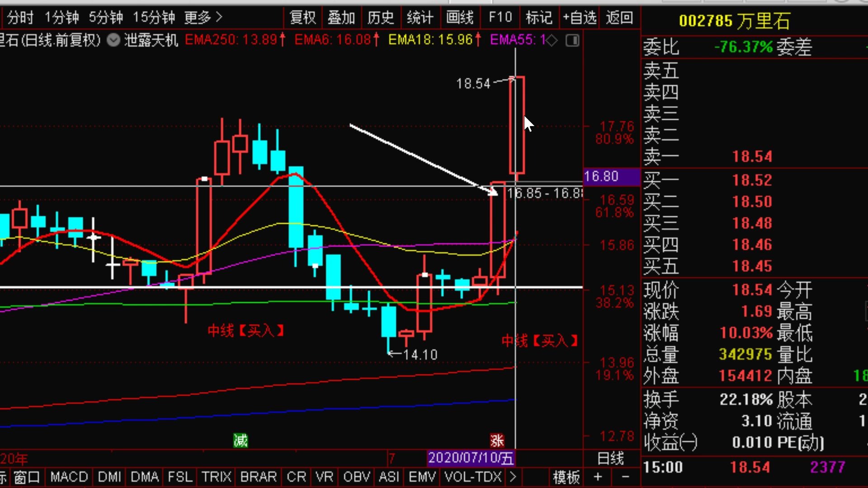Click the 2020/07/10/五 date label

pyautogui.click(x=471, y=458)
